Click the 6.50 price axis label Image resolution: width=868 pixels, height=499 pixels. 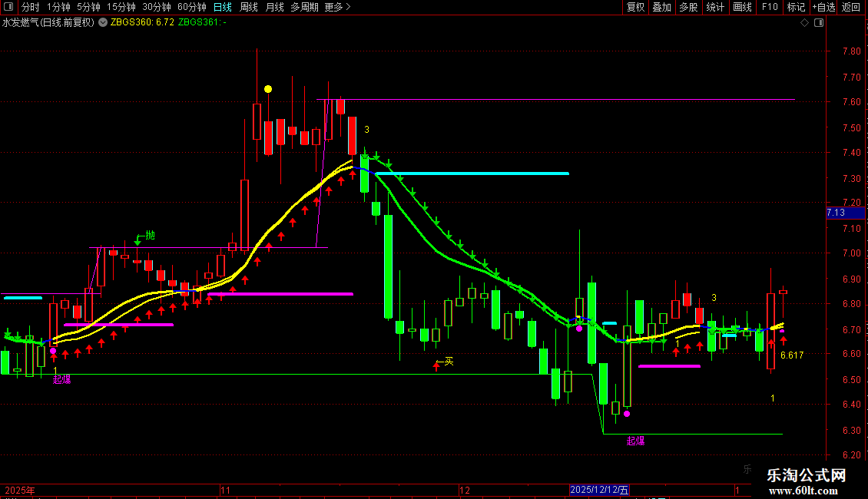[x=851, y=380]
